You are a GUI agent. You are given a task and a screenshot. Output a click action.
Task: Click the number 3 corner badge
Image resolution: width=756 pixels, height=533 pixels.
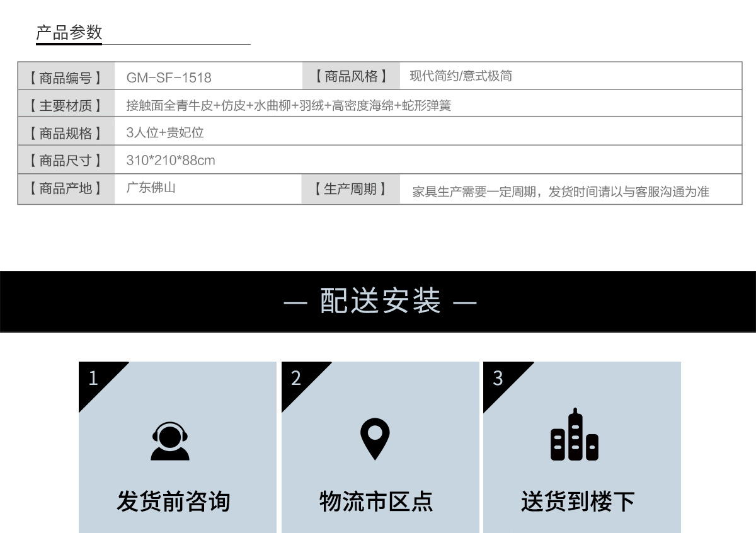coord(498,378)
